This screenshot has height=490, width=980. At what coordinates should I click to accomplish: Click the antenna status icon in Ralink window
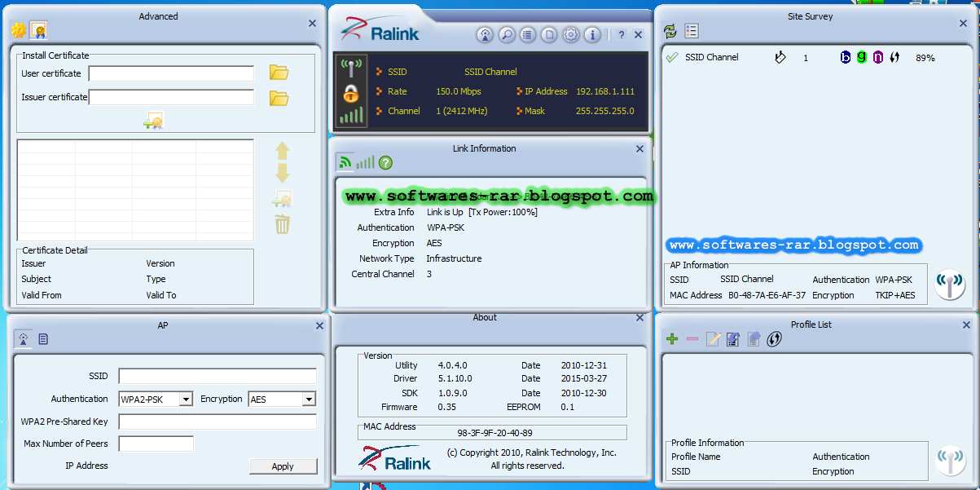coord(351,68)
